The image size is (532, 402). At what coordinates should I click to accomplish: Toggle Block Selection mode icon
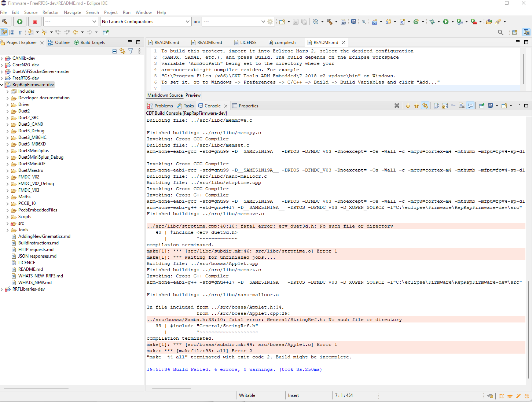pyautogui.click(x=12, y=32)
